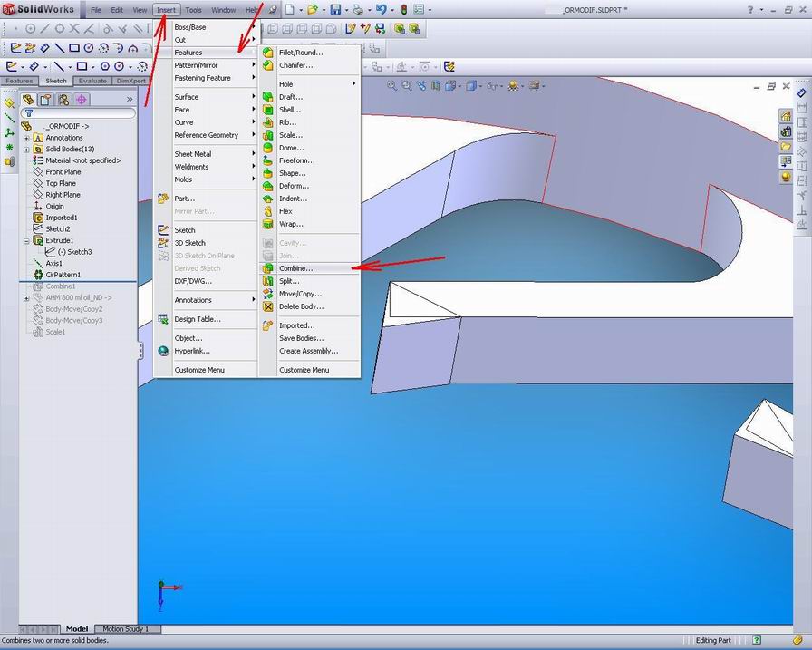812x650 pixels.
Task: Click the Move/Copy... feature icon
Action: (x=267, y=294)
